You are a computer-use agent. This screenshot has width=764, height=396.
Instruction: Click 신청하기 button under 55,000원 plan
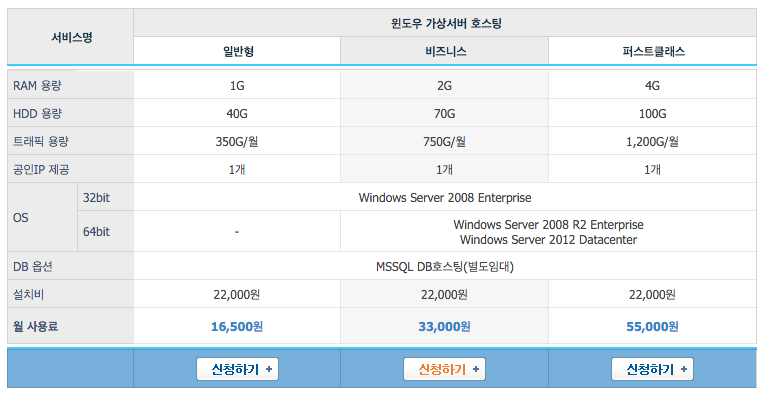[652, 369]
